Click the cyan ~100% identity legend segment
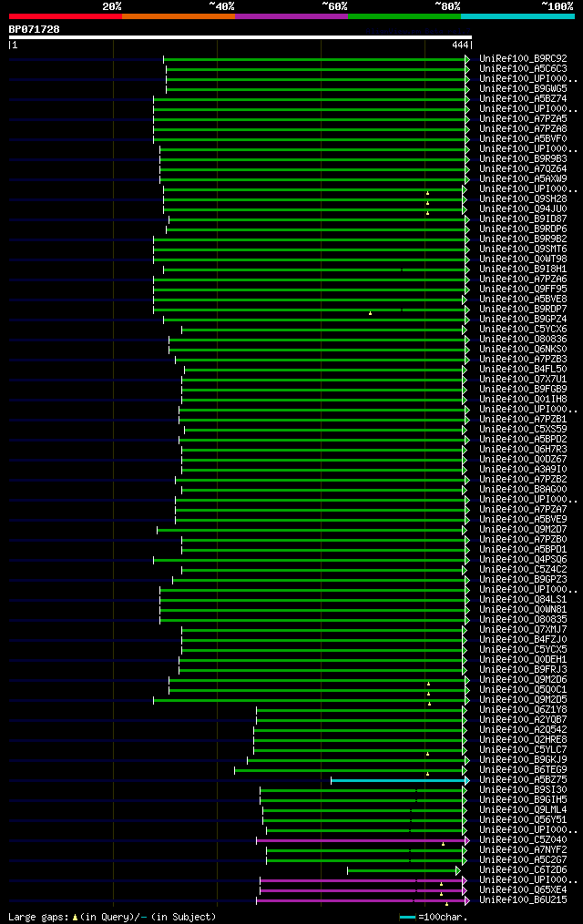 click(517, 16)
